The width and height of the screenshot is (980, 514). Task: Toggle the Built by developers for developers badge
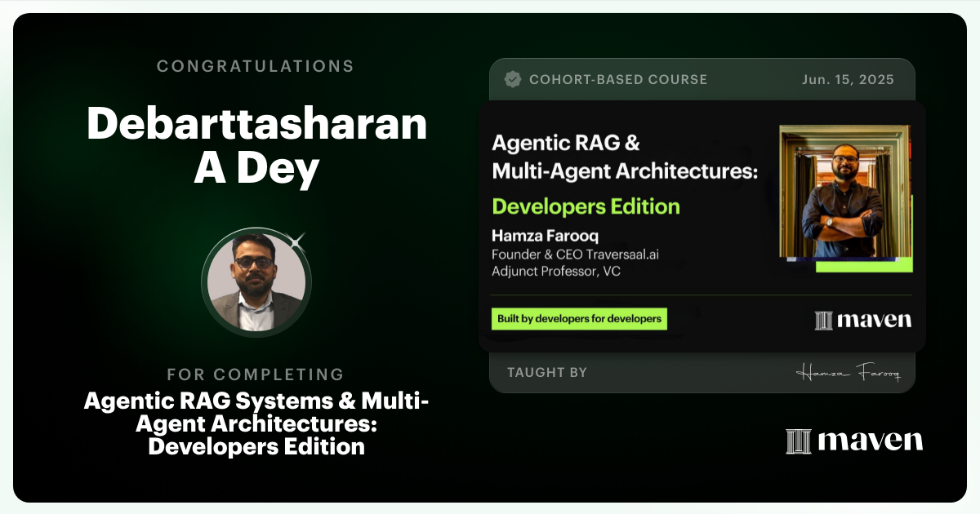click(x=579, y=318)
